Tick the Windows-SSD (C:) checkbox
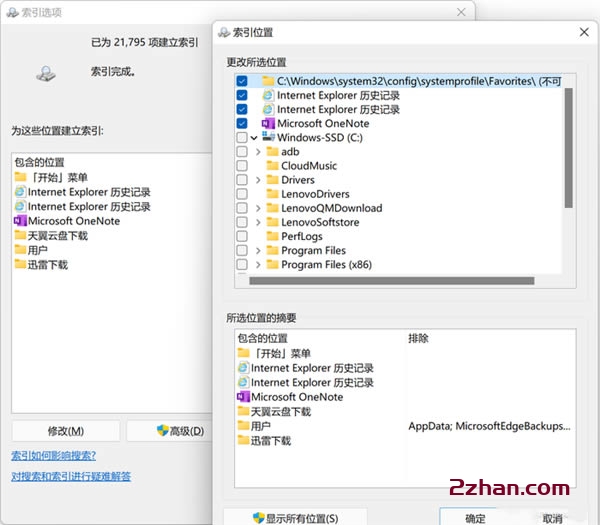 (242, 137)
